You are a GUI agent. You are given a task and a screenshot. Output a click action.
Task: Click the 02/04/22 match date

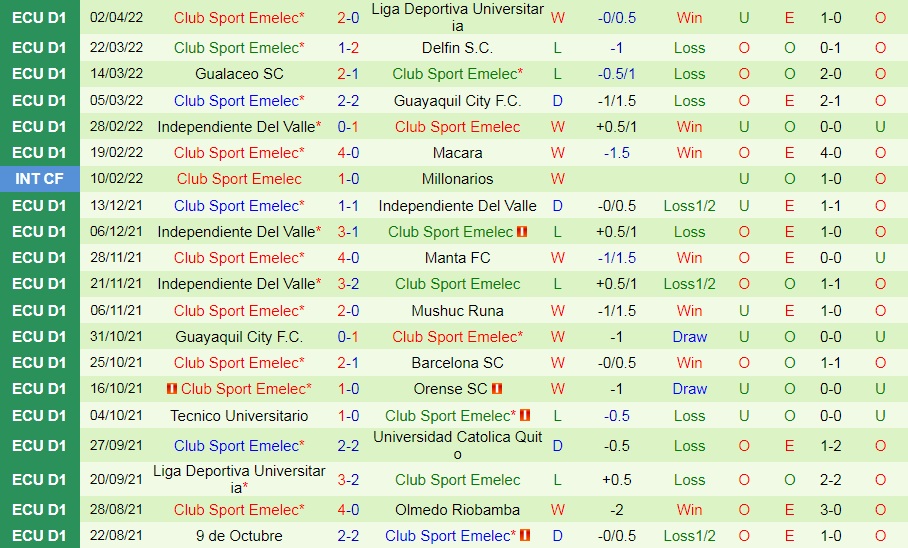[x=116, y=18]
